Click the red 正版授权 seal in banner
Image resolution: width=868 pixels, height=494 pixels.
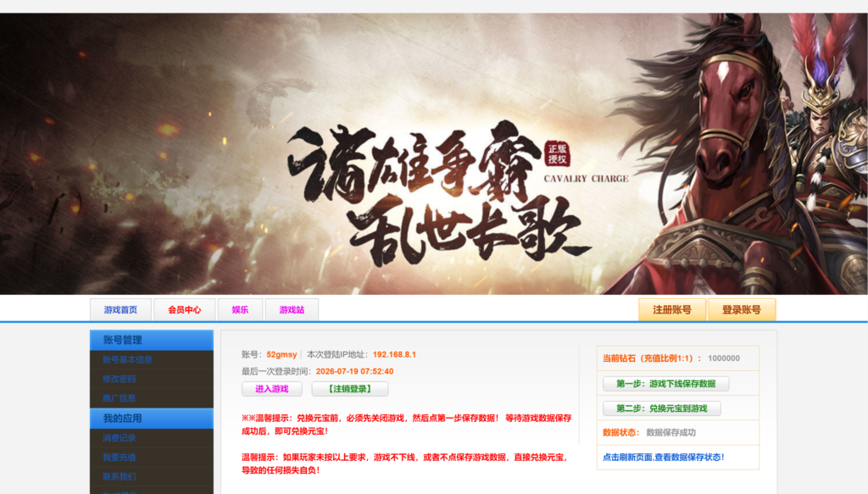[x=558, y=153]
